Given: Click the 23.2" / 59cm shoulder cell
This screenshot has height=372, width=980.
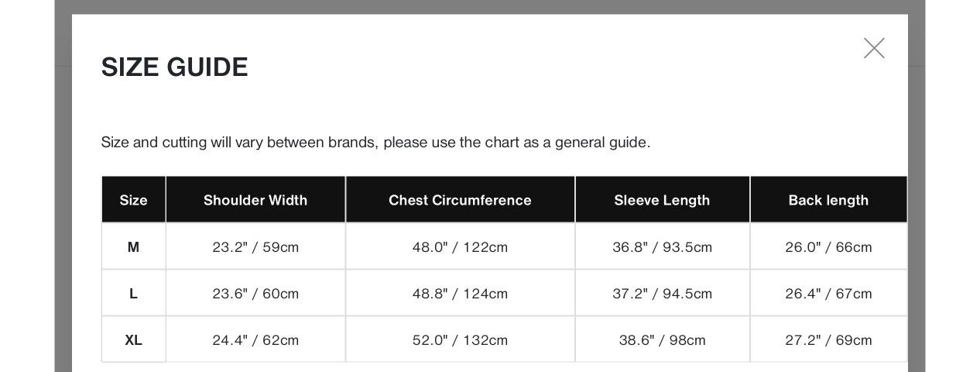Looking at the screenshot, I should tap(255, 246).
